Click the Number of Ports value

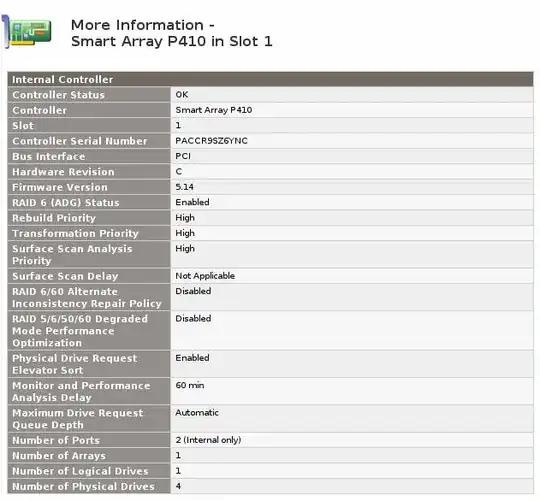pos(208,440)
